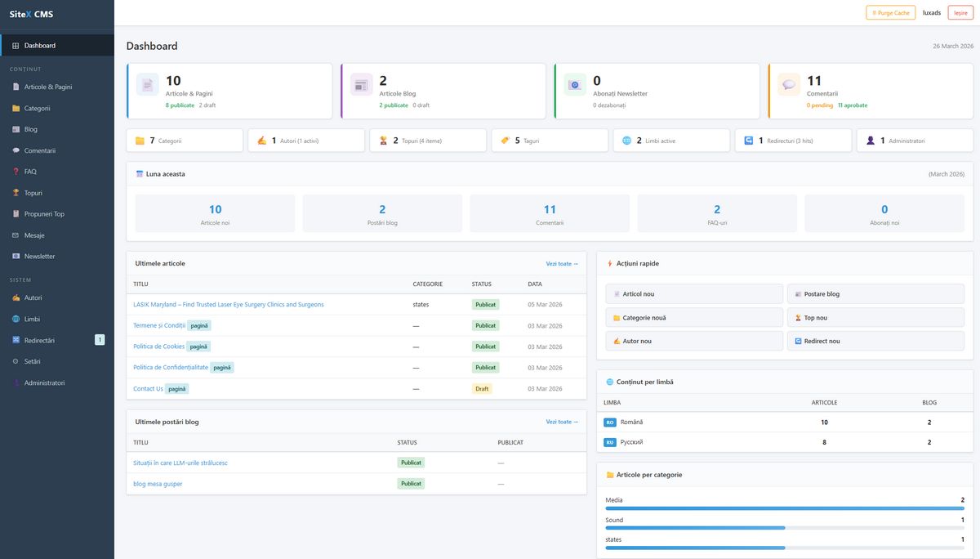This screenshot has height=559, width=980.
Task: Create an article with 'Articol nou' quick action
Action: tap(694, 293)
